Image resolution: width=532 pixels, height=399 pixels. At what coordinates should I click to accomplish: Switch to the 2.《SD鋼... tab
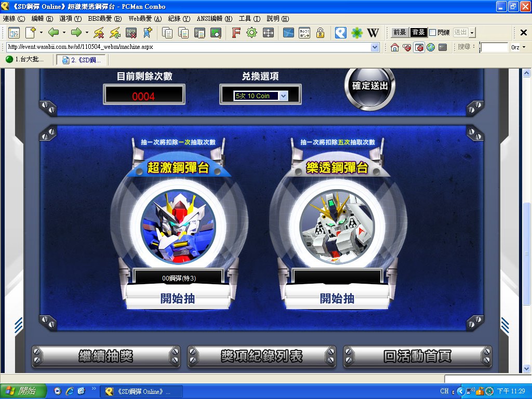point(82,60)
